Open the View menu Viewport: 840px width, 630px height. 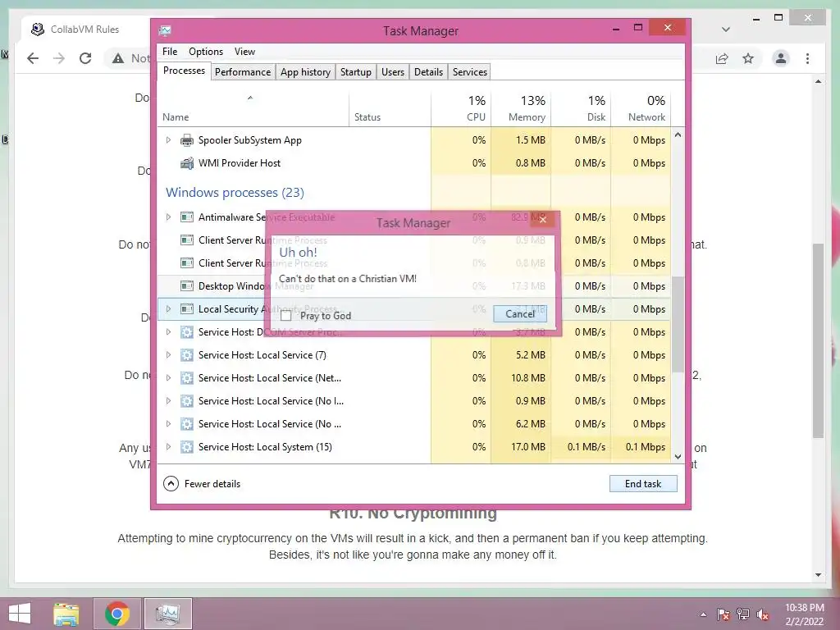[244, 52]
